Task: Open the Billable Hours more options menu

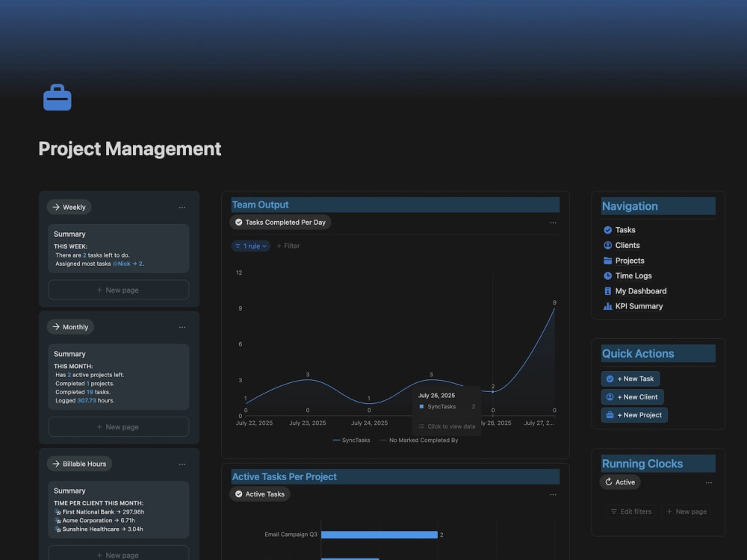Action: tap(182, 464)
